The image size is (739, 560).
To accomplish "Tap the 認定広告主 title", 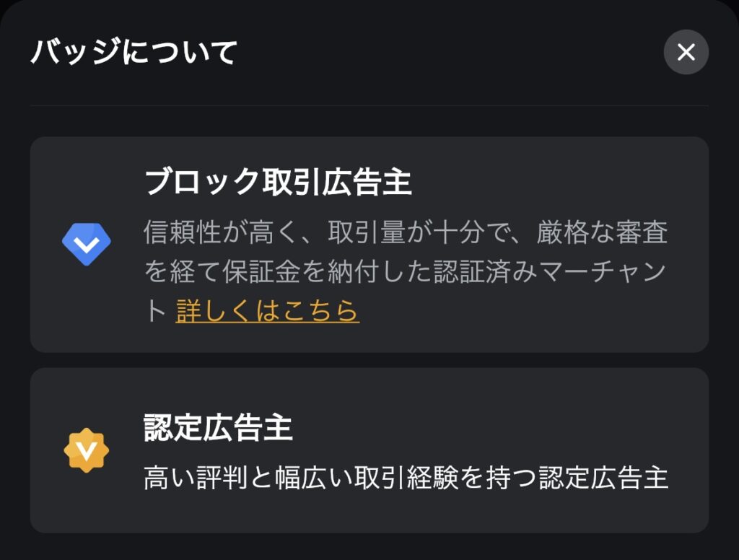I will (x=218, y=427).
